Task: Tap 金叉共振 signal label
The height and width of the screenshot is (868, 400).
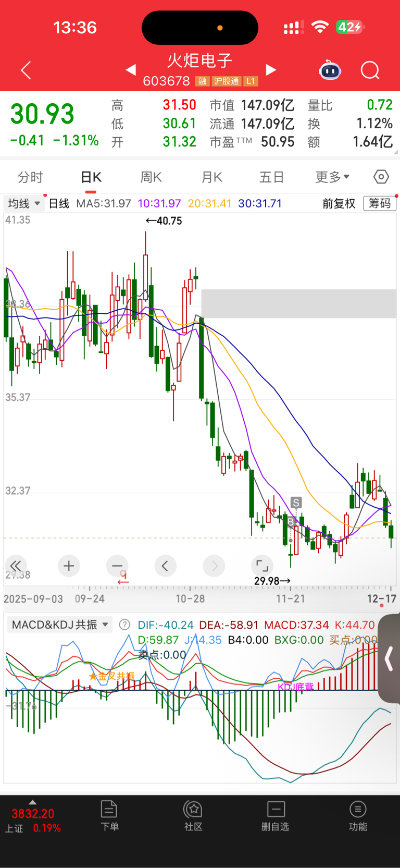Action: pos(112,676)
